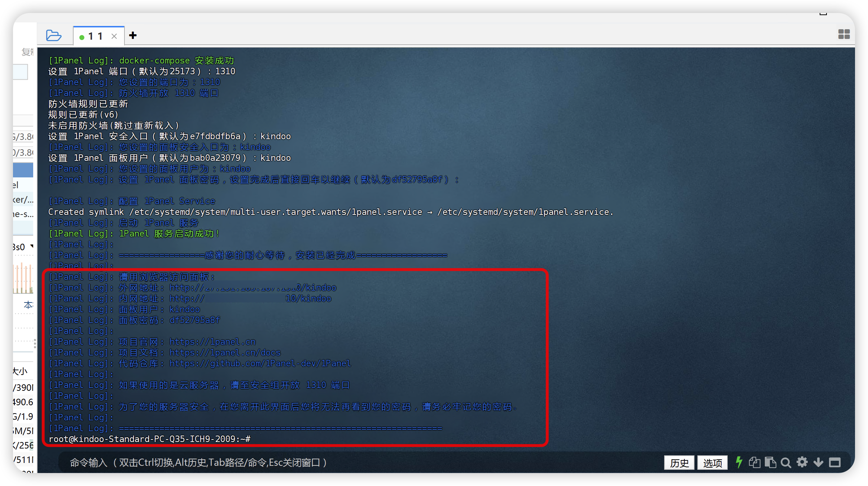
Task: Click the 选项 options button
Action: click(x=713, y=463)
